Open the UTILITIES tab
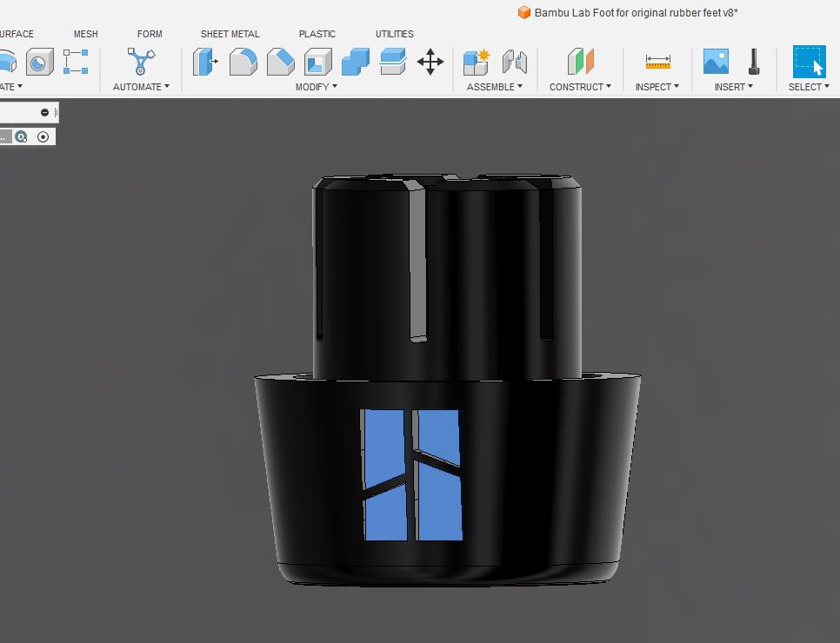The width and height of the screenshot is (840, 643). (394, 34)
